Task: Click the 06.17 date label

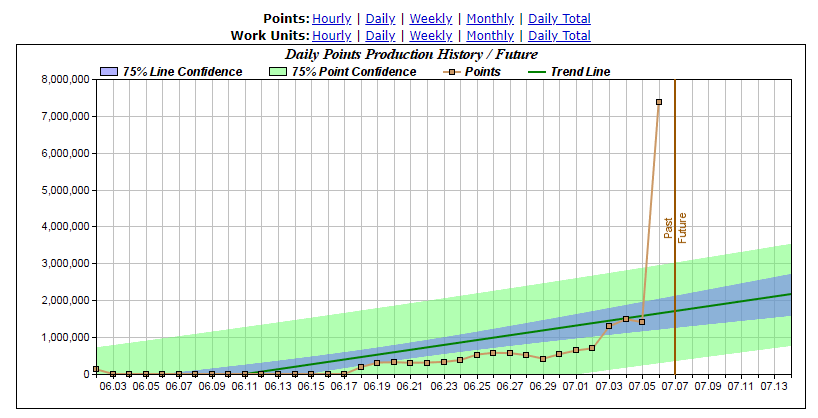Action: 344,386
